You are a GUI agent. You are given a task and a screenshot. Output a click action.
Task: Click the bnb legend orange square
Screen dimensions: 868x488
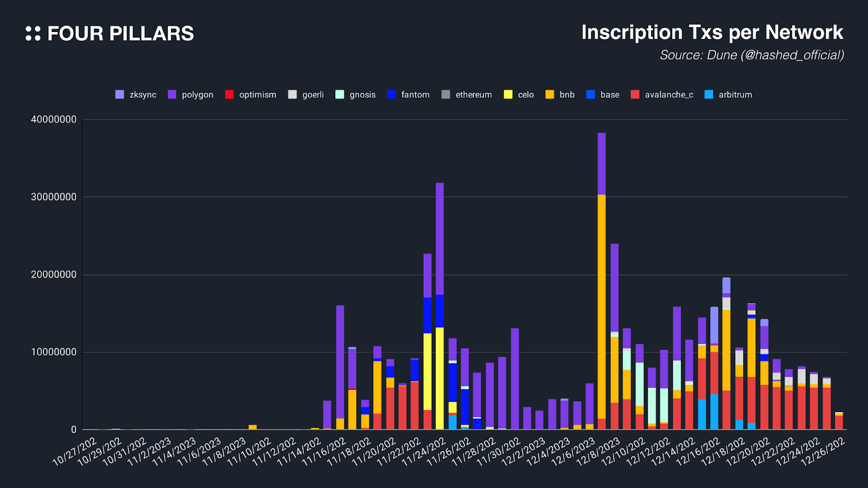pos(550,94)
